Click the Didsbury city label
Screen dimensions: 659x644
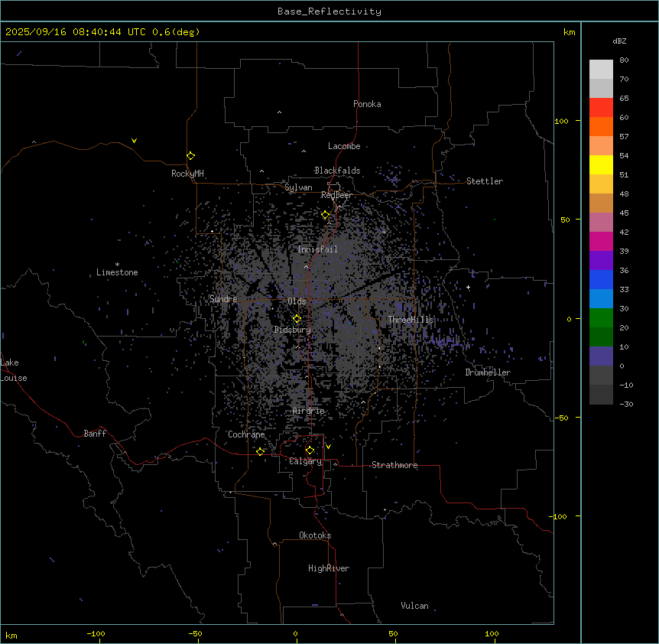(293, 330)
